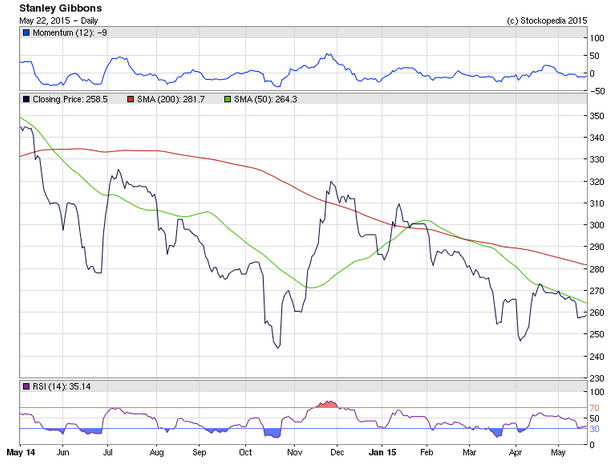This screenshot has height=466, width=612.
Task: Click the 280 price axis value
Action: coord(597,269)
